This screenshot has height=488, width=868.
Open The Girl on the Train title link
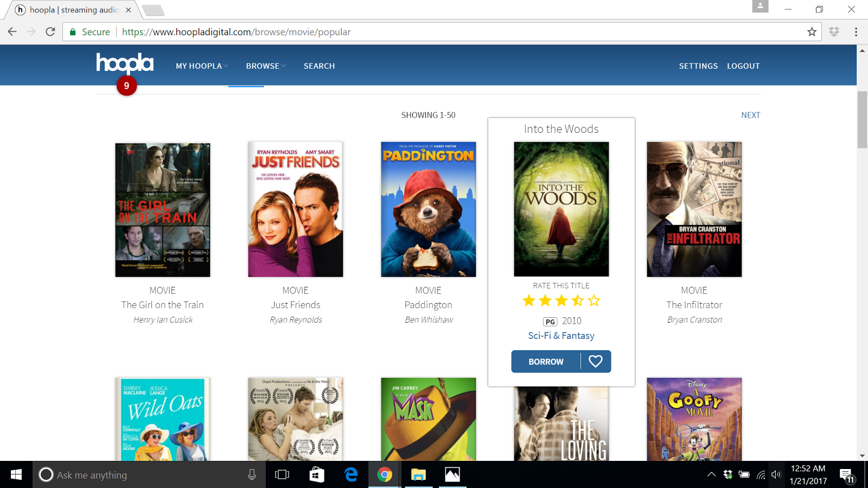click(x=163, y=305)
